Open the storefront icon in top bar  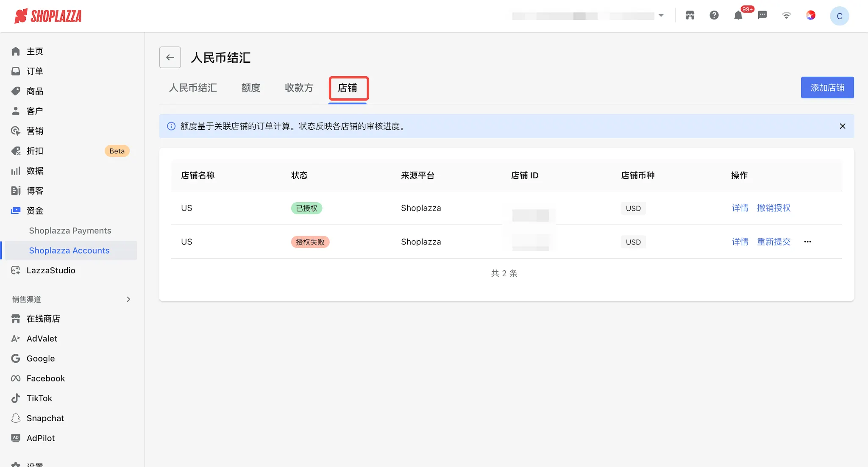pyautogui.click(x=690, y=16)
